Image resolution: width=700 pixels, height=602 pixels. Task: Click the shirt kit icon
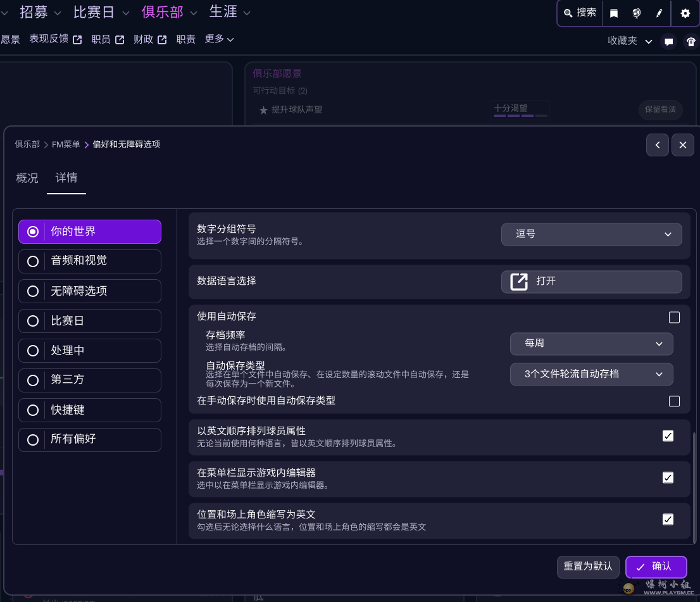pyautogui.click(x=691, y=42)
